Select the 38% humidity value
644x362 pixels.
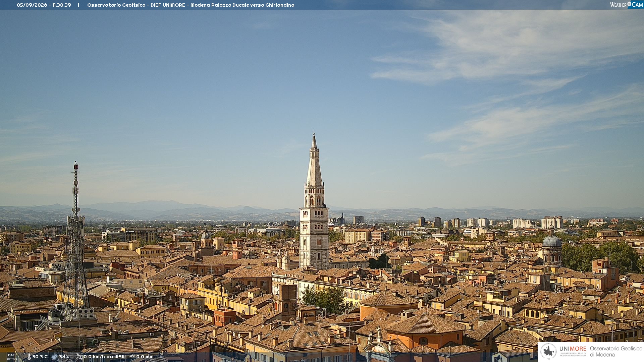tap(64, 357)
